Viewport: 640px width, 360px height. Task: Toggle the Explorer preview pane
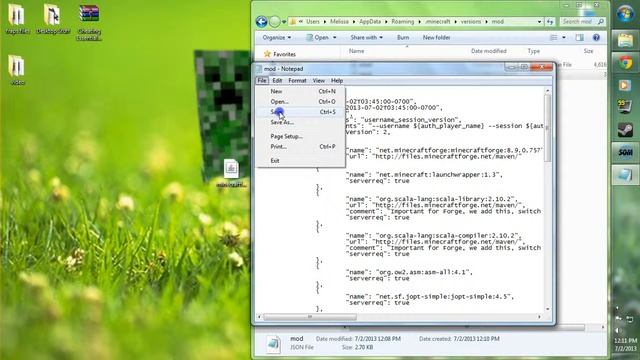[x=579, y=38]
